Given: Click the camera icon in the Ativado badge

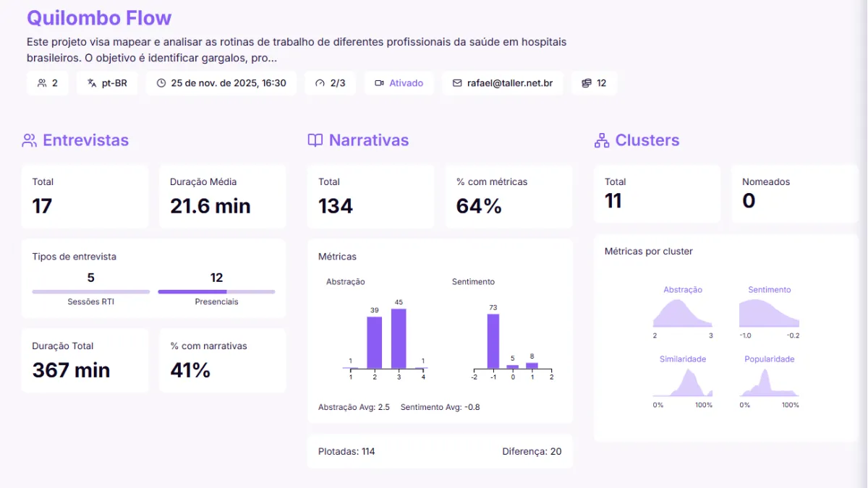Looking at the screenshot, I should point(379,82).
